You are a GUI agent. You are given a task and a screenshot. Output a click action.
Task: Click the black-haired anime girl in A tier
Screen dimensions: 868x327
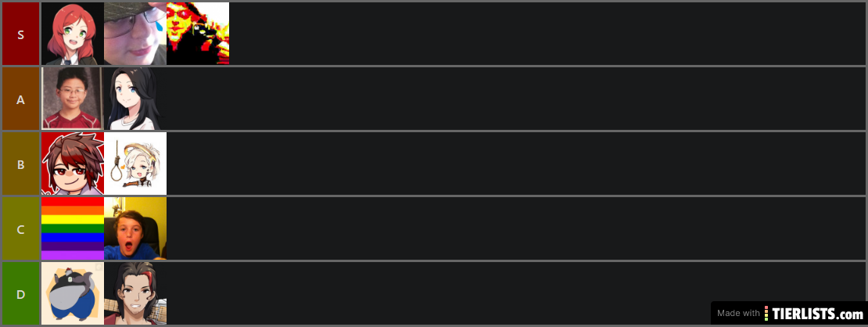point(135,99)
